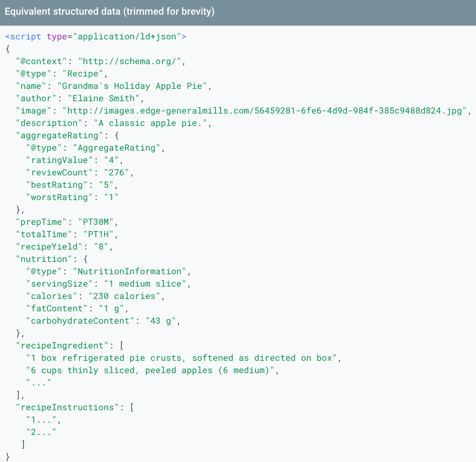This screenshot has width=476, height=462.
Task: Select the "author": "Elaine Smith" line
Action: tap(80, 99)
